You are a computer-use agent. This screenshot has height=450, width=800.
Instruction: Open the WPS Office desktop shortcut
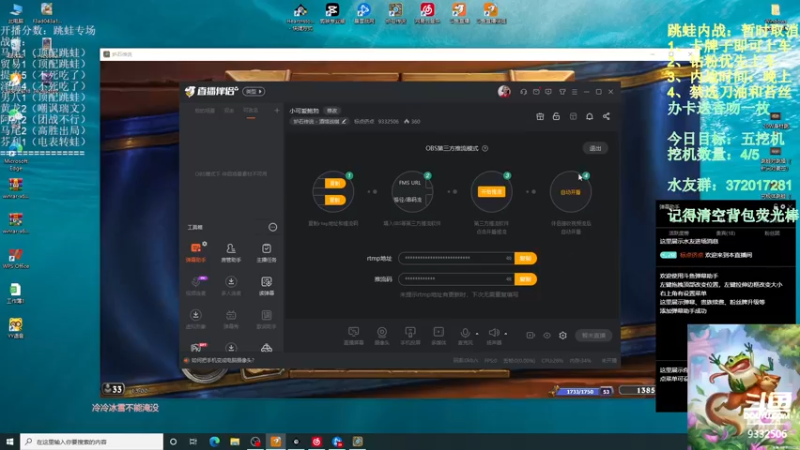(x=15, y=258)
